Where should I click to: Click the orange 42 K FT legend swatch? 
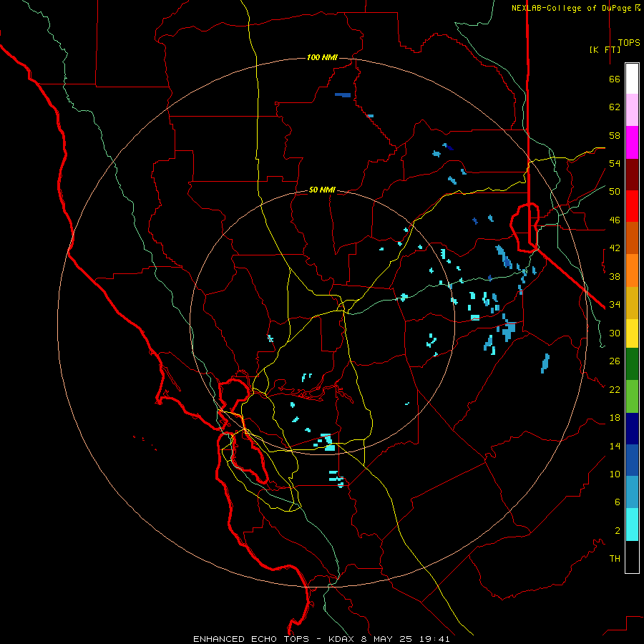(632, 270)
